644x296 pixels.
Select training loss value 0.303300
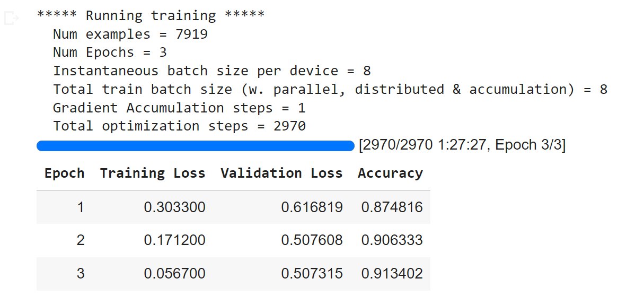pos(174,207)
